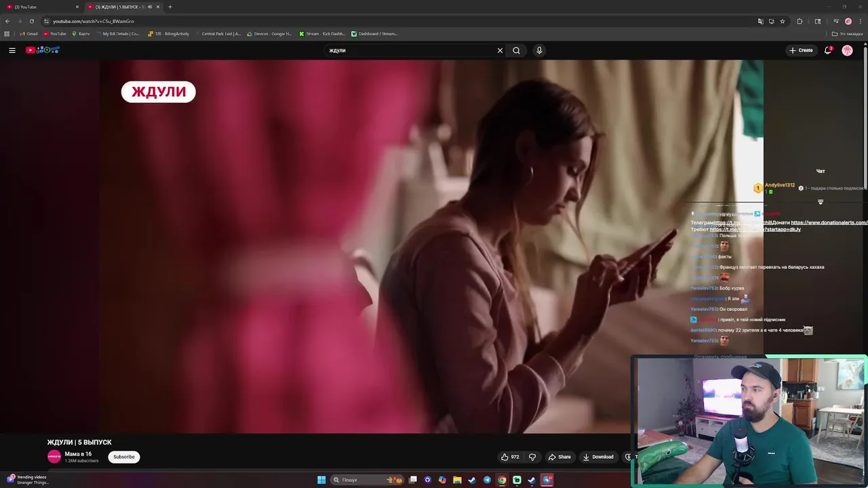Click the browser address bar URL
This screenshot has height=488, width=868.
94,21
